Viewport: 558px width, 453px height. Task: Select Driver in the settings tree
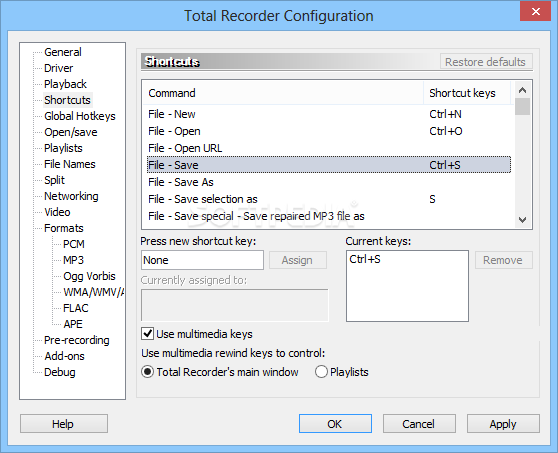point(58,68)
